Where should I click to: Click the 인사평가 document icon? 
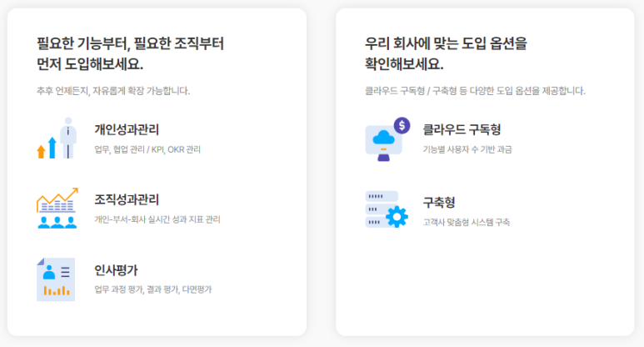tap(56, 279)
